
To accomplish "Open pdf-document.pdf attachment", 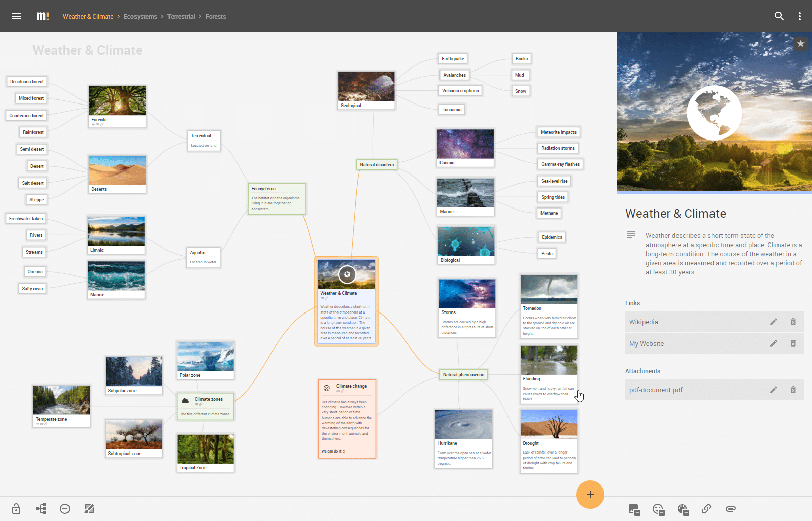I will point(715,390).
